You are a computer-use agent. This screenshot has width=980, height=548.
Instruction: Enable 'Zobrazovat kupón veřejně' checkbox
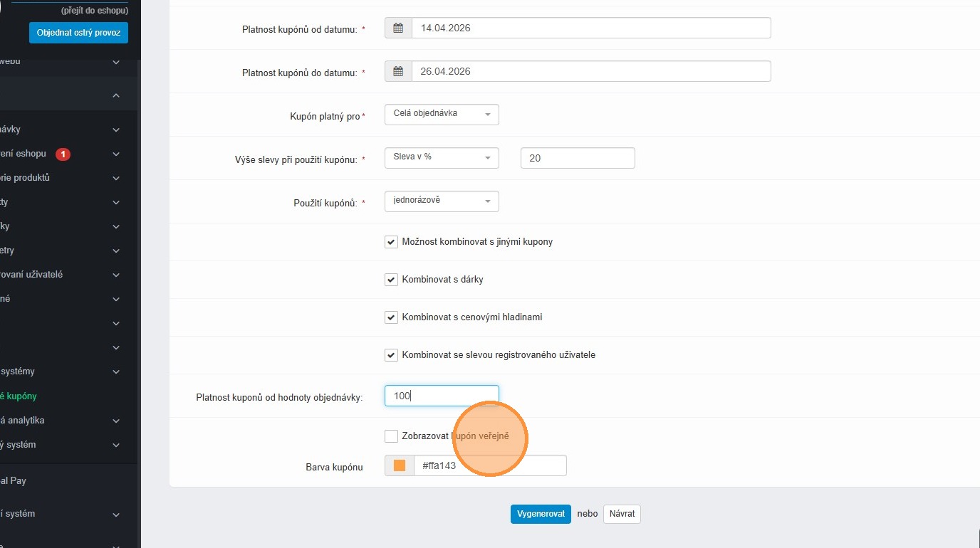(x=391, y=436)
